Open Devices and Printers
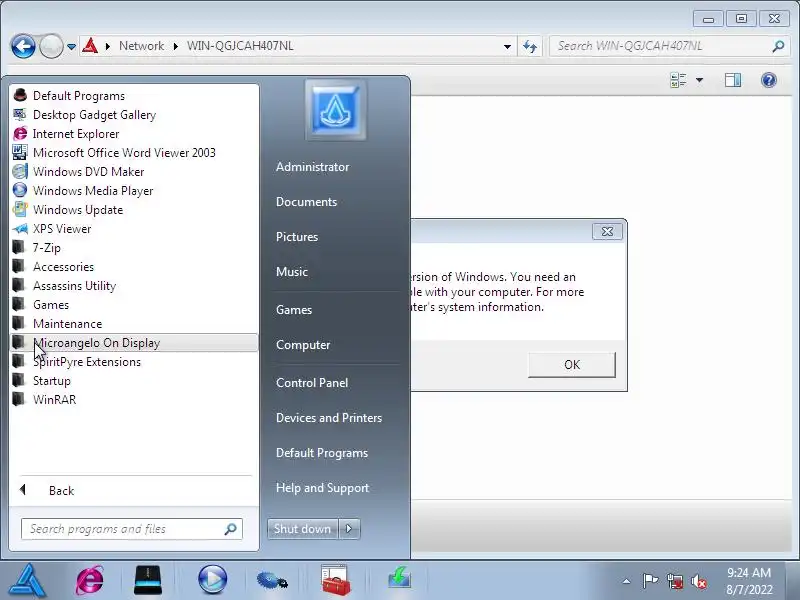 tap(329, 418)
